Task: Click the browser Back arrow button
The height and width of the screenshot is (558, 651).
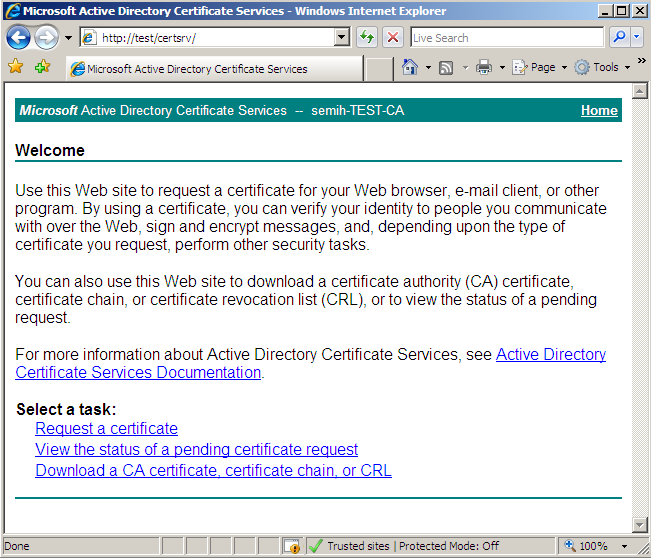Action: tap(18, 38)
